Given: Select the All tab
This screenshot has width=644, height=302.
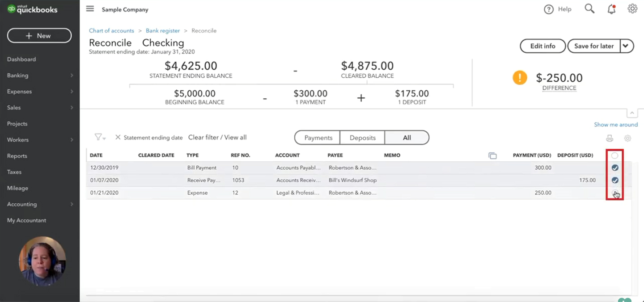Looking at the screenshot, I should pyautogui.click(x=407, y=138).
